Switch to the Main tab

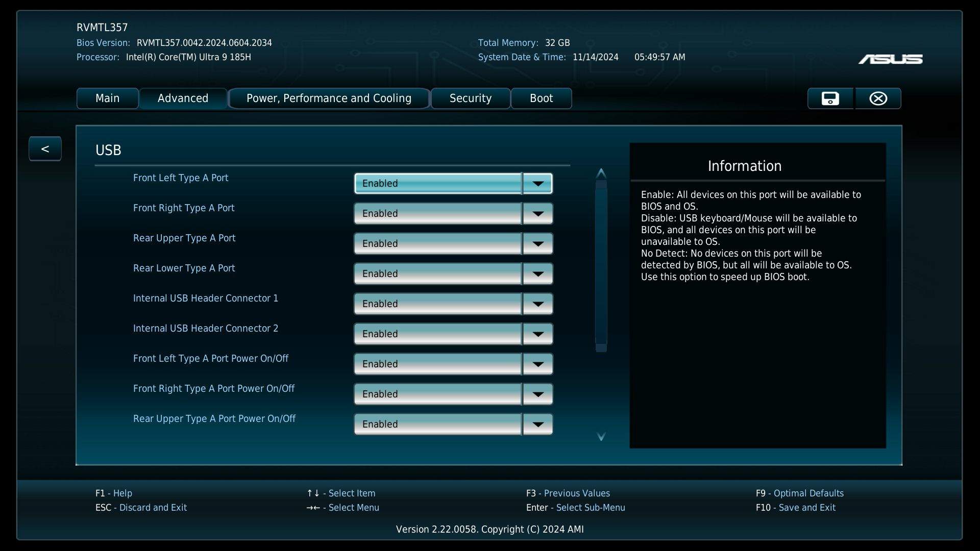coord(107,98)
